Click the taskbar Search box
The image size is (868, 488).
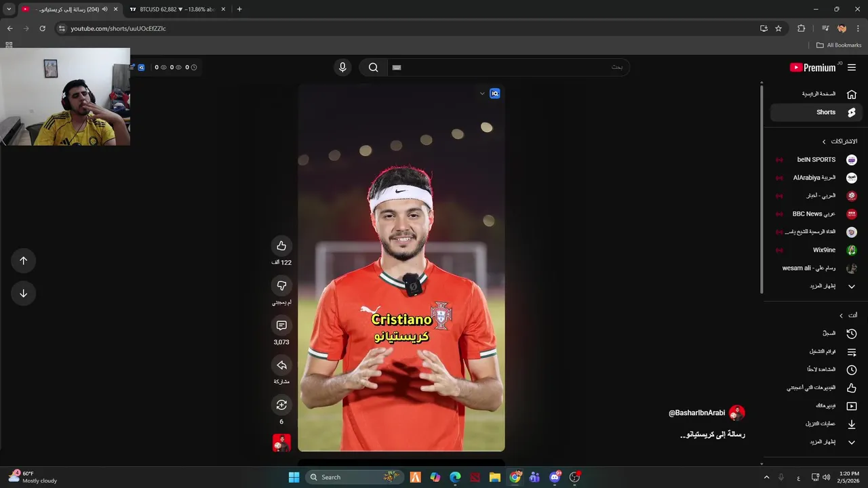pos(355,477)
